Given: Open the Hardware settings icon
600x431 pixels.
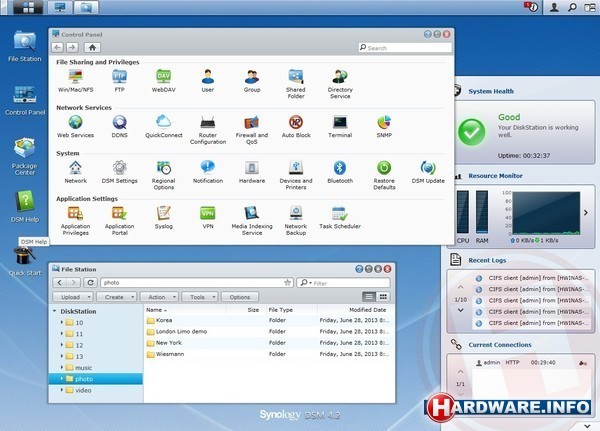Looking at the screenshot, I should pos(252,172).
